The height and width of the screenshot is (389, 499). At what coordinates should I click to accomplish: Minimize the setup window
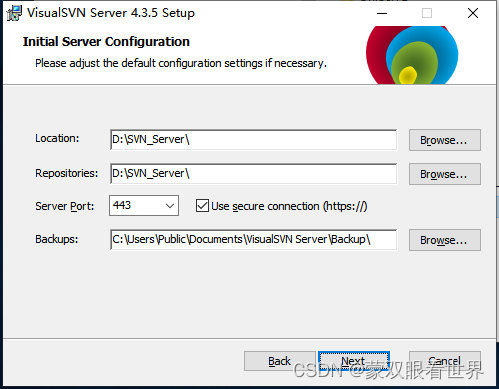382,13
